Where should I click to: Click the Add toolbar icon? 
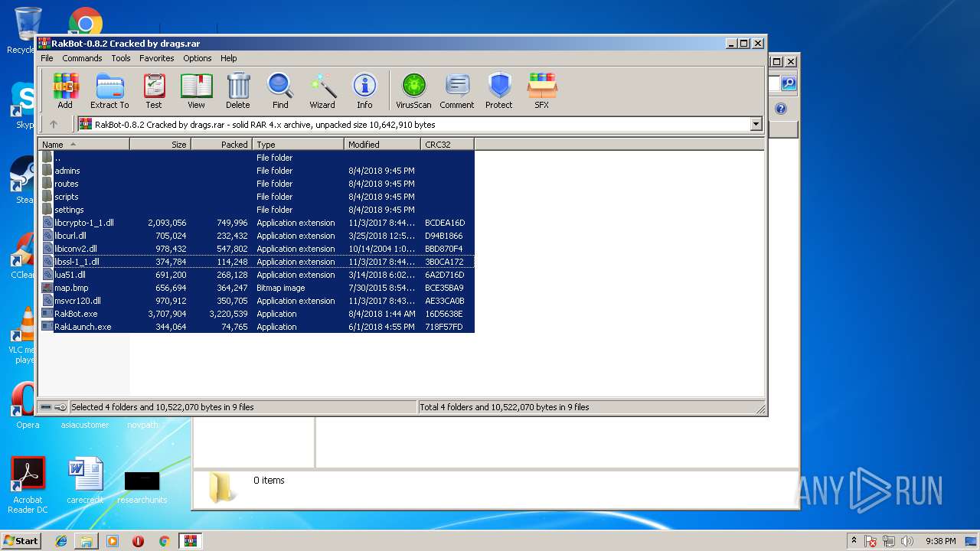[x=65, y=91]
